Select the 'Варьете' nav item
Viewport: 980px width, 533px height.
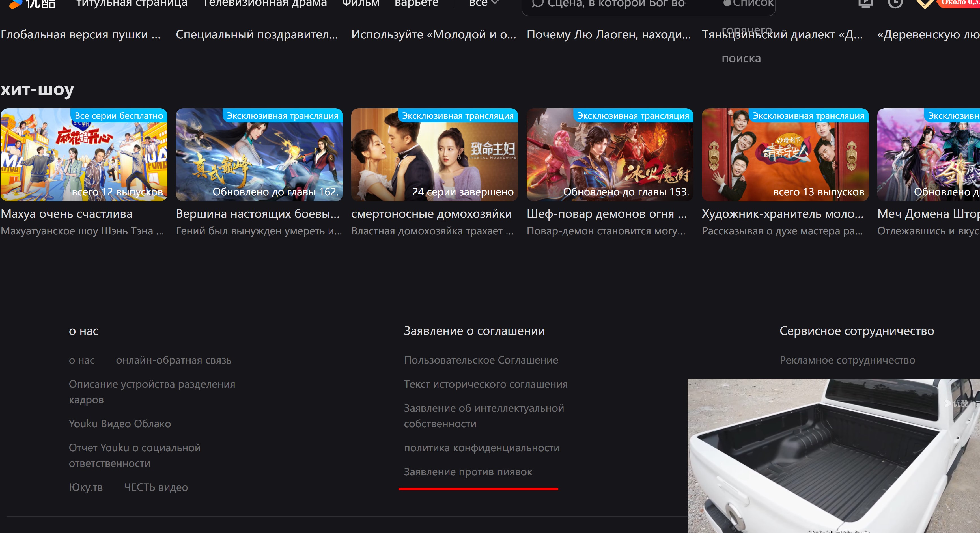416,3
